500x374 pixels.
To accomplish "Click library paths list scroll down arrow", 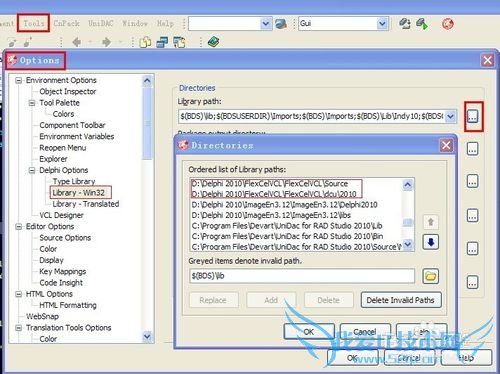I will 407,245.
